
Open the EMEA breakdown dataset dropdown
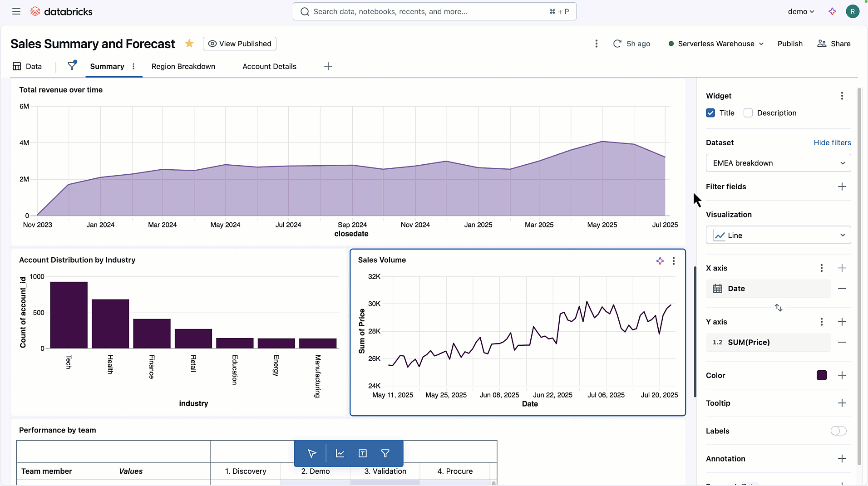778,163
